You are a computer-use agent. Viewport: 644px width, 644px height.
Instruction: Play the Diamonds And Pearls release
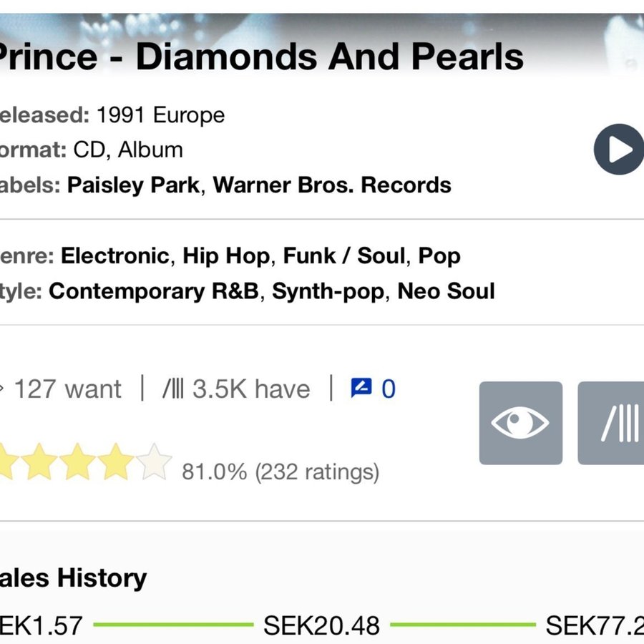pos(619,150)
